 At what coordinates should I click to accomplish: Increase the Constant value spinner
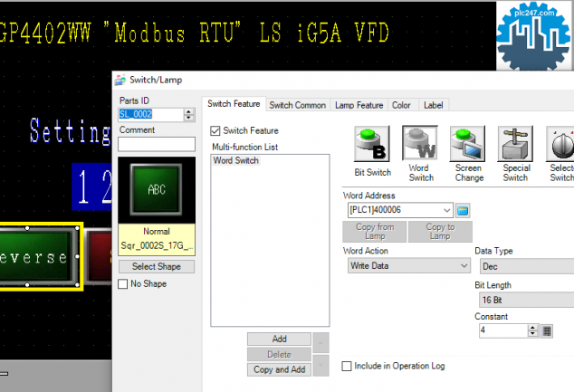533,328
